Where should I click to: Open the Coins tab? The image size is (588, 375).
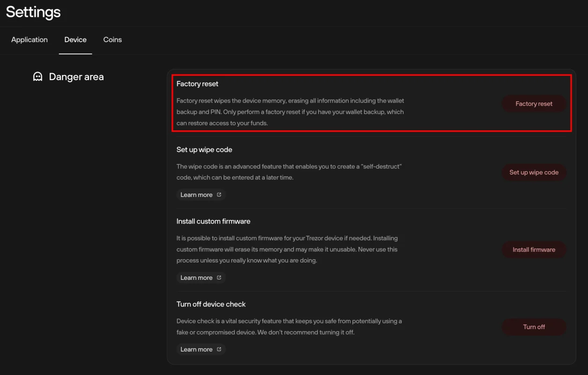pyautogui.click(x=112, y=40)
